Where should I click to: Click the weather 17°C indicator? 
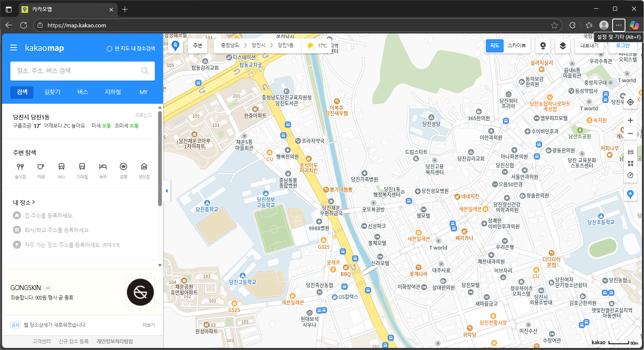coord(317,45)
